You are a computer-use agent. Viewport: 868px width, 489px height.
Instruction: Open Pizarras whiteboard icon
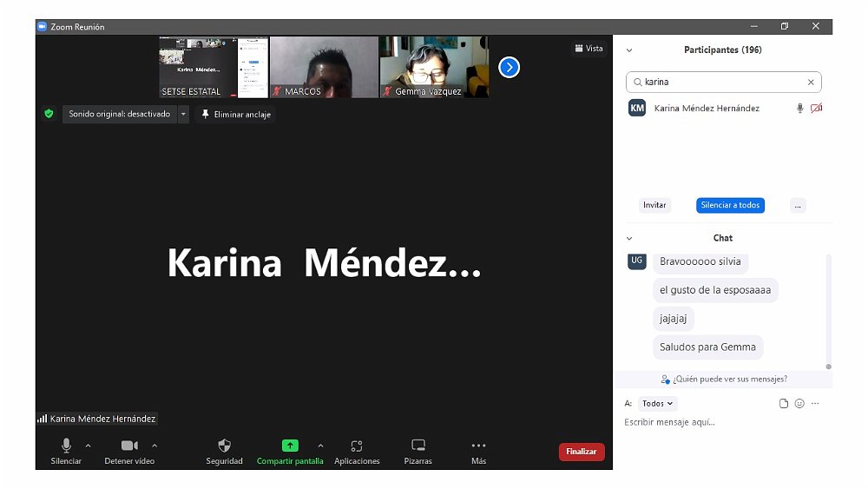point(418,446)
